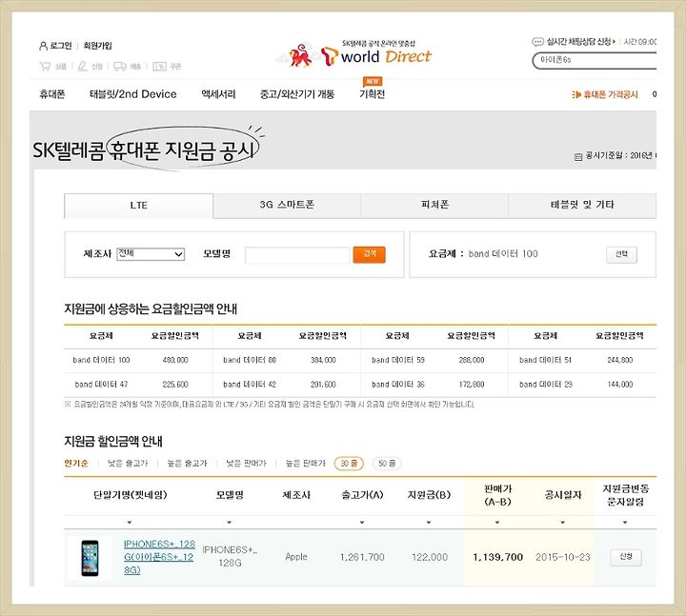Select the 30 줄 rows toggle
The width and height of the screenshot is (686, 616).
[x=349, y=464]
